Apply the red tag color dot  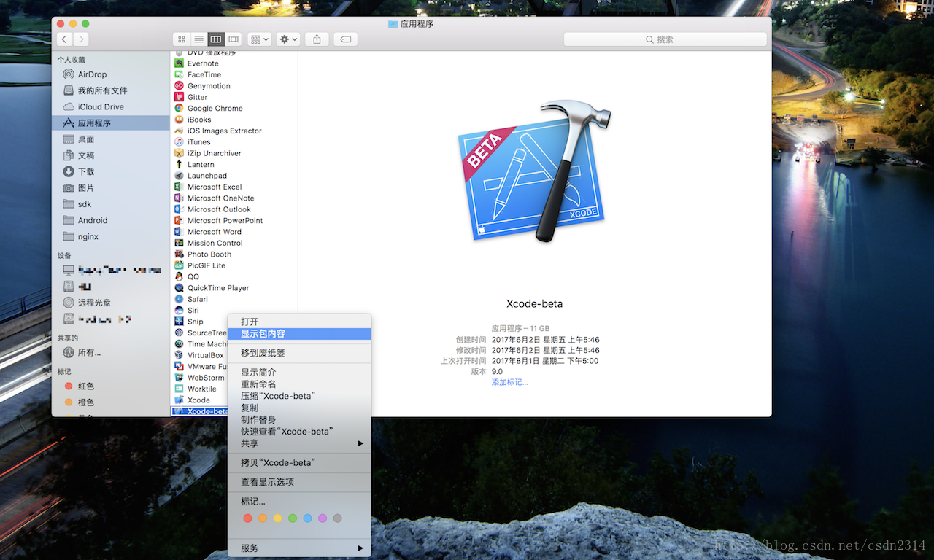[x=247, y=518]
